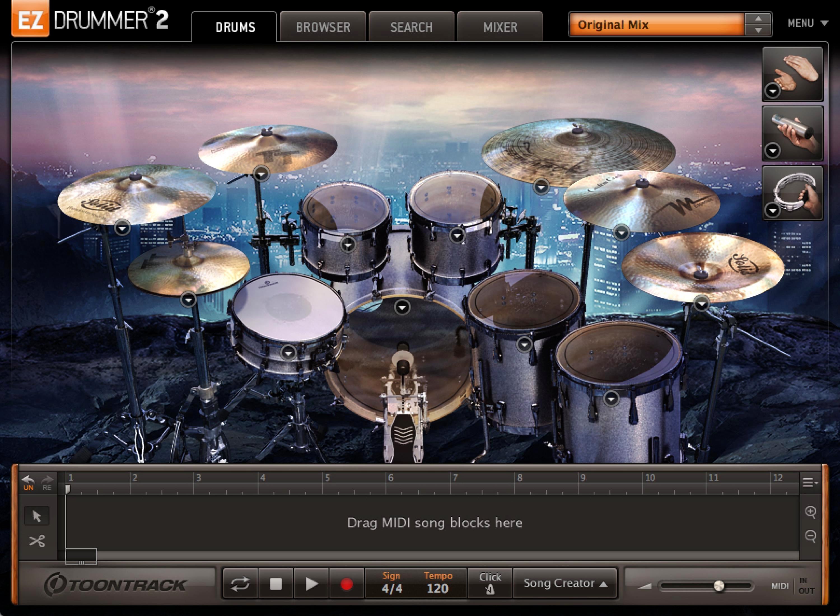Image resolution: width=840 pixels, height=616 pixels.
Task: Open the Song Creator panel
Action: (565, 583)
